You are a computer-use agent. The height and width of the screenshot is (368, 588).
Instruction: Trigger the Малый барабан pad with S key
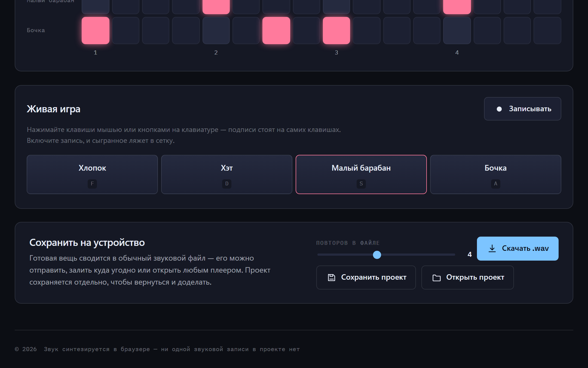(x=361, y=174)
